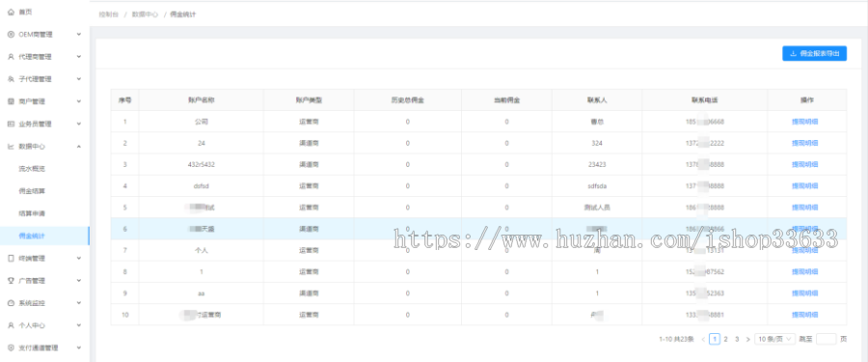Click the 终端管理 device icon
This screenshot has width=868, height=362.
point(11,259)
